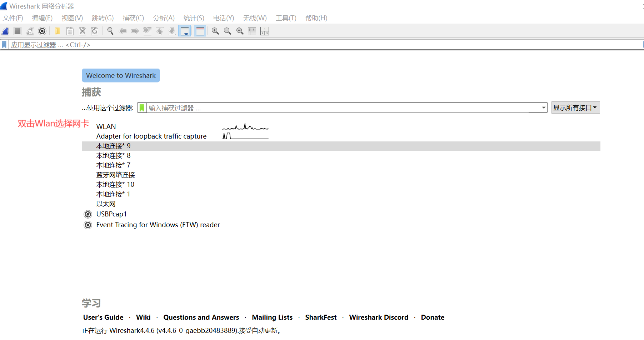Toggle packet list colorization
The image size is (644, 340).
tap(200, 31)
